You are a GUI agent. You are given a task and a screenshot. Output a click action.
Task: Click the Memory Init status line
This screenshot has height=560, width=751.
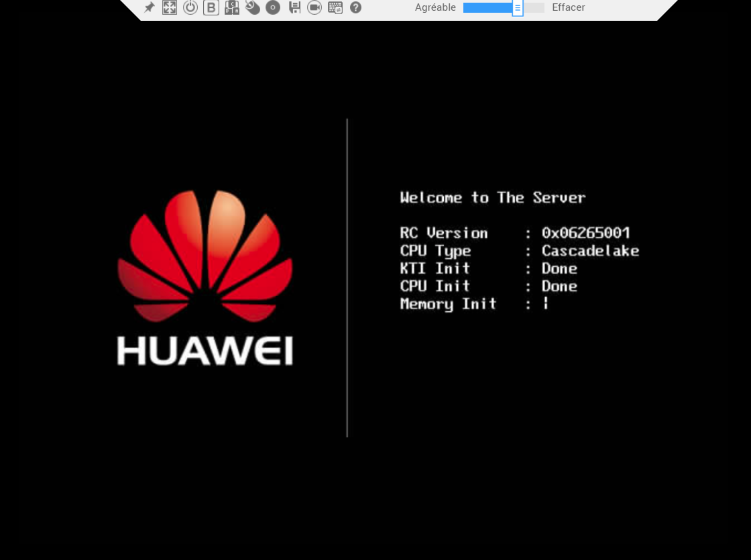point(474,304)
